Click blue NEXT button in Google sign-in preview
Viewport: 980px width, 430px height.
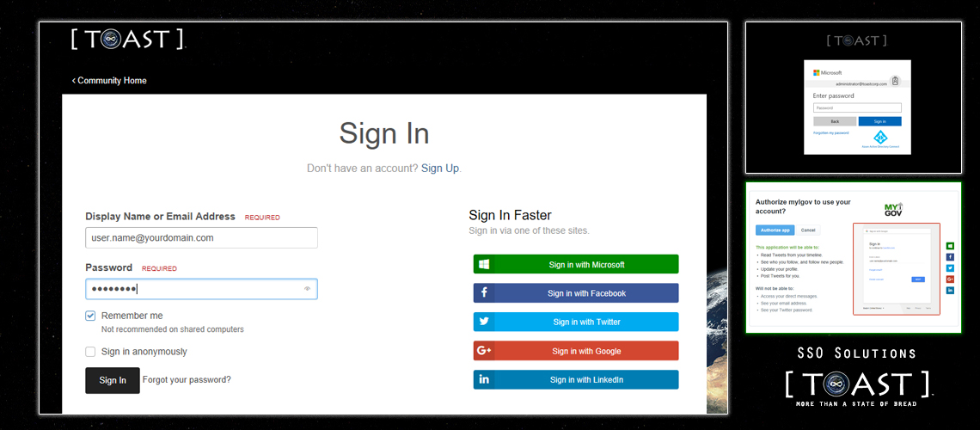918,279
